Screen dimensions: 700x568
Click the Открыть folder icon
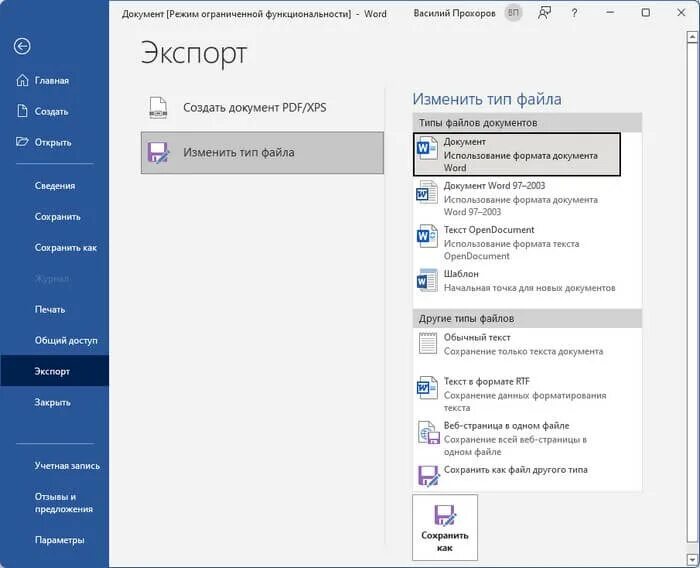(22, 142)
